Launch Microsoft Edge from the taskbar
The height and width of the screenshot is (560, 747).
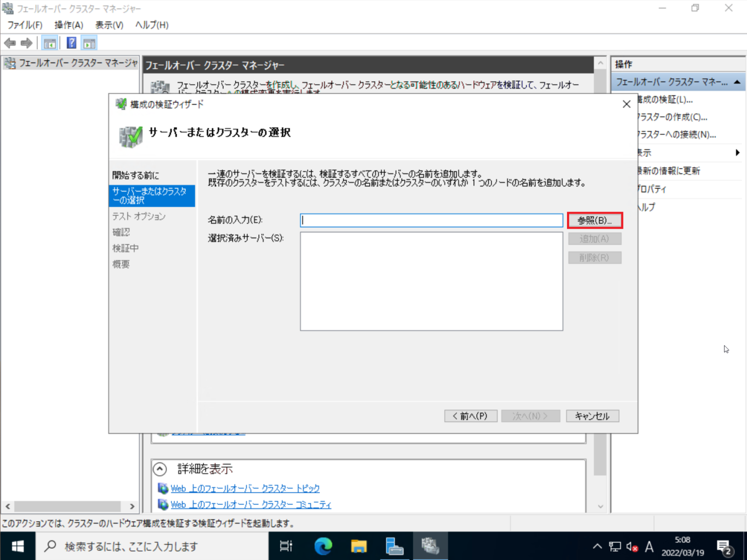coord(322,545)
